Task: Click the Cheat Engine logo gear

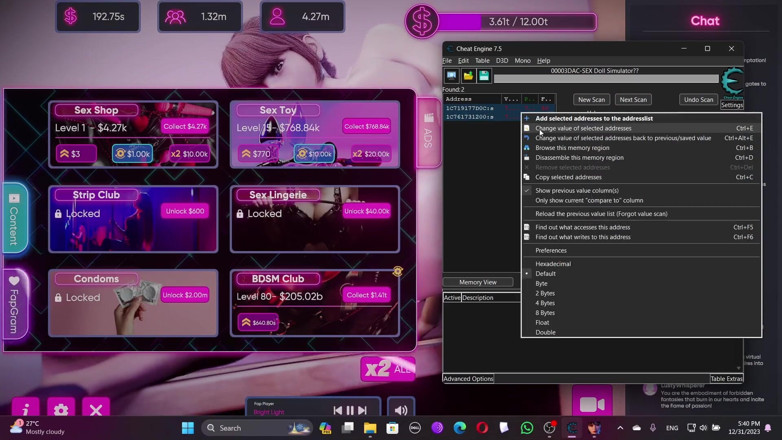Action: tap(732, 81)
